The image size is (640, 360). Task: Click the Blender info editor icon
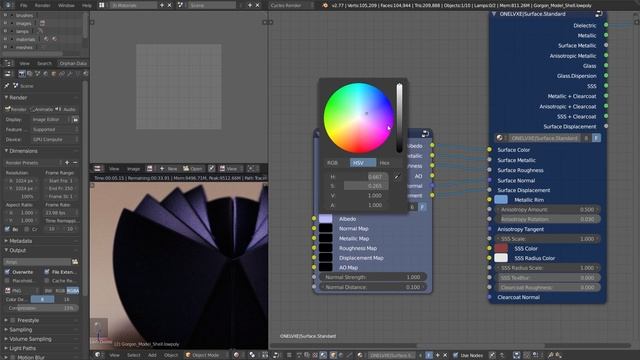pyautogui.click(x=8, y=5)
